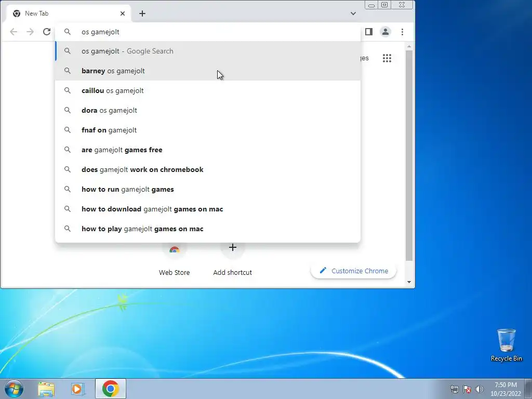Click the volume speaker tray icon
This screenshot has width=532, height=399.
click(479, 389)
